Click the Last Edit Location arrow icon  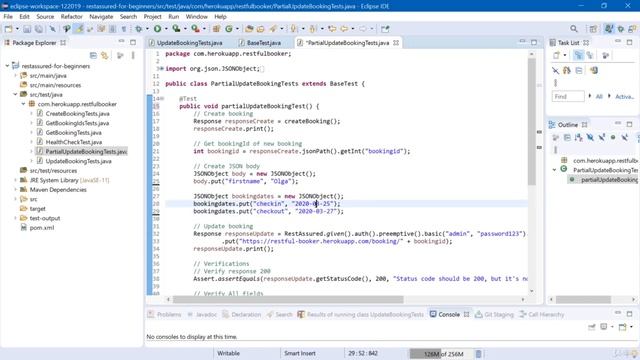click(332, 29)
